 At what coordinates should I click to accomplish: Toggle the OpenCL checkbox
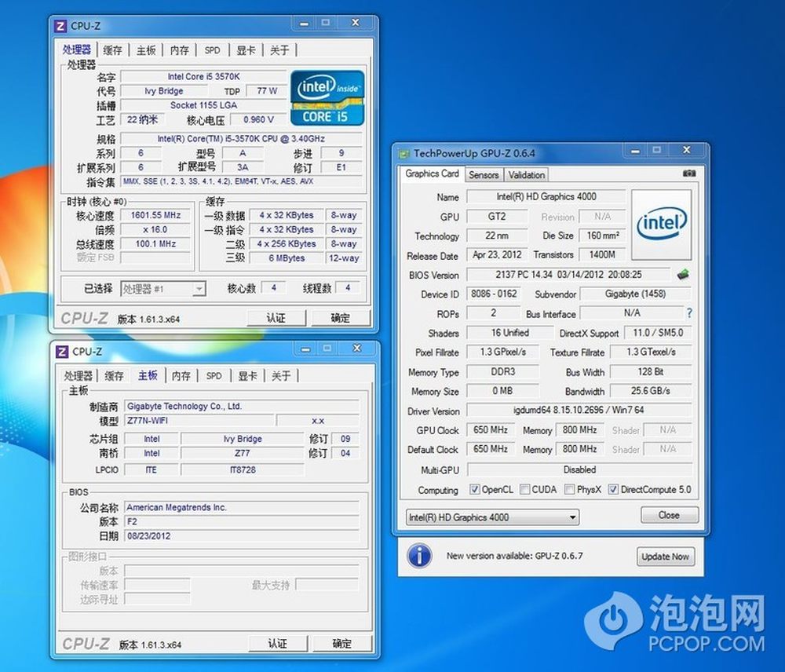(475, 489)
